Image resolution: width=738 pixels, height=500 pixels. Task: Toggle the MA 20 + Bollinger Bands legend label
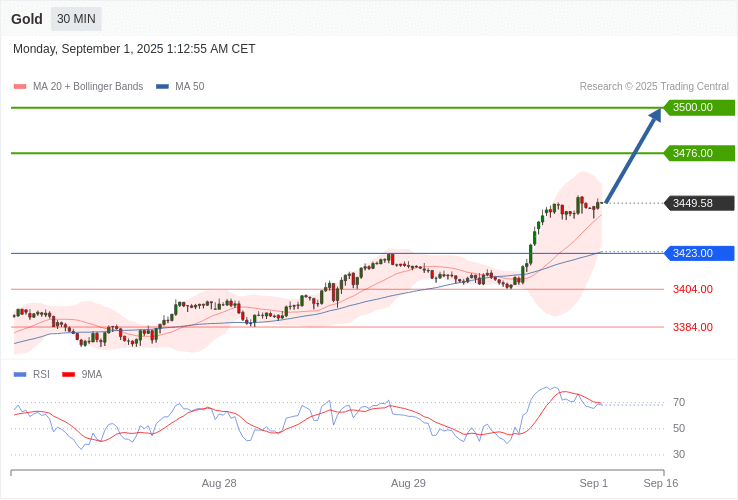(88, 87)
